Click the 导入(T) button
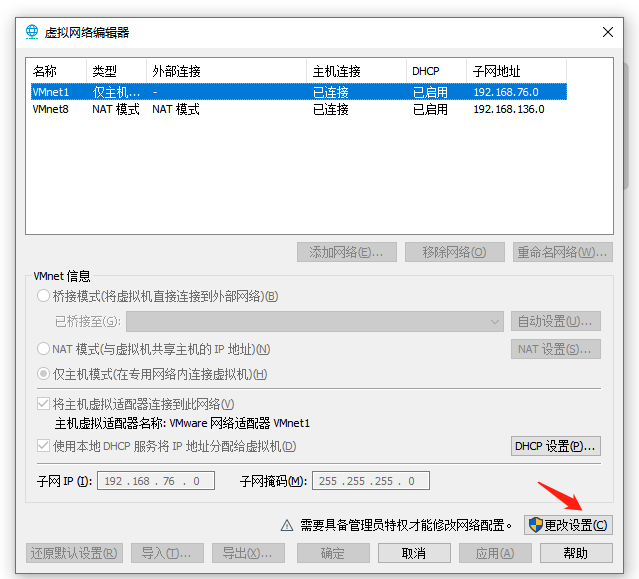The height and width of the screenshot is (579, 639). [167, 553]
